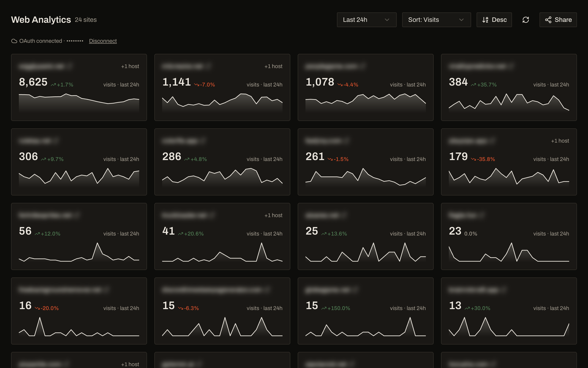
Task: Click the 16 visits figure
Action: (25, 306)
